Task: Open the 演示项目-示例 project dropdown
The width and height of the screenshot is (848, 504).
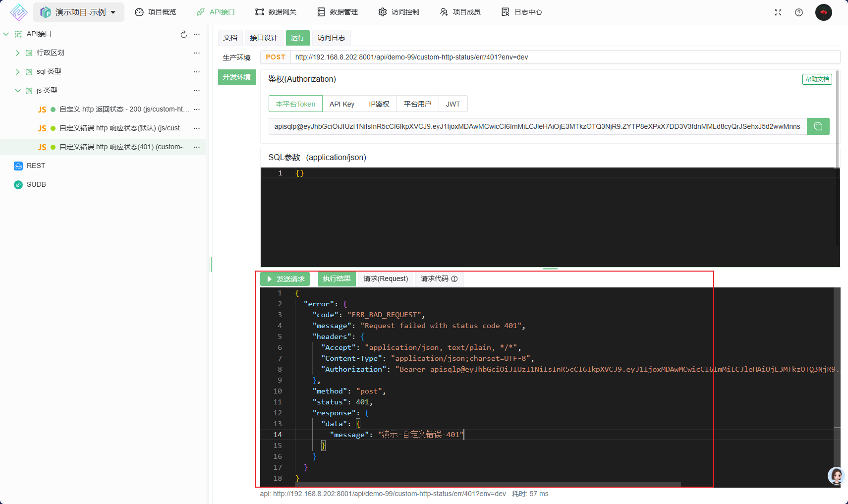Action: tap(78, 12)
